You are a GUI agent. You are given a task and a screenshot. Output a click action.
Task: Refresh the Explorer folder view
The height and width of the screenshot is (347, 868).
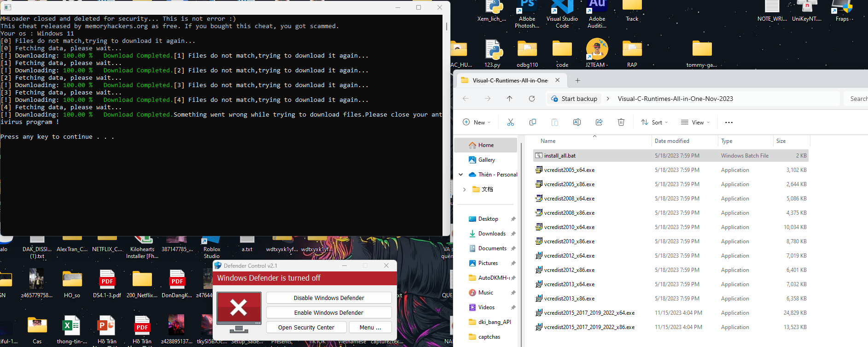(531, 99)
